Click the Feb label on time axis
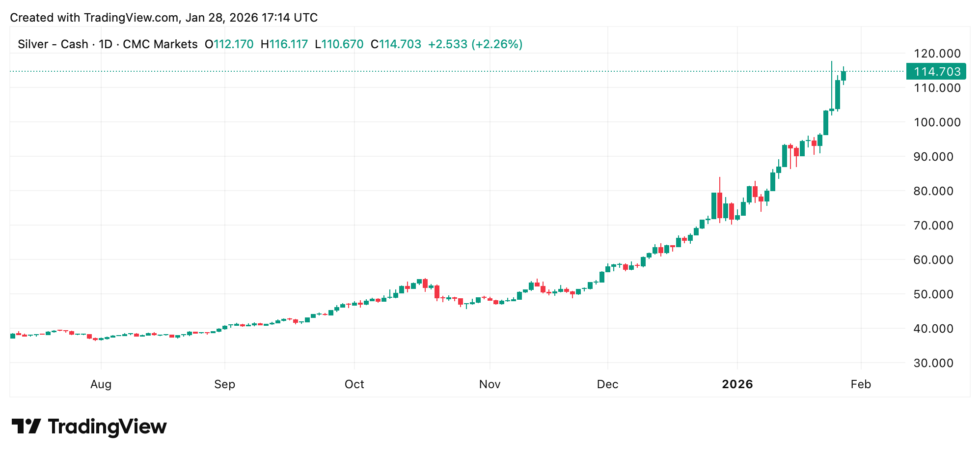 tap(861, 384)
